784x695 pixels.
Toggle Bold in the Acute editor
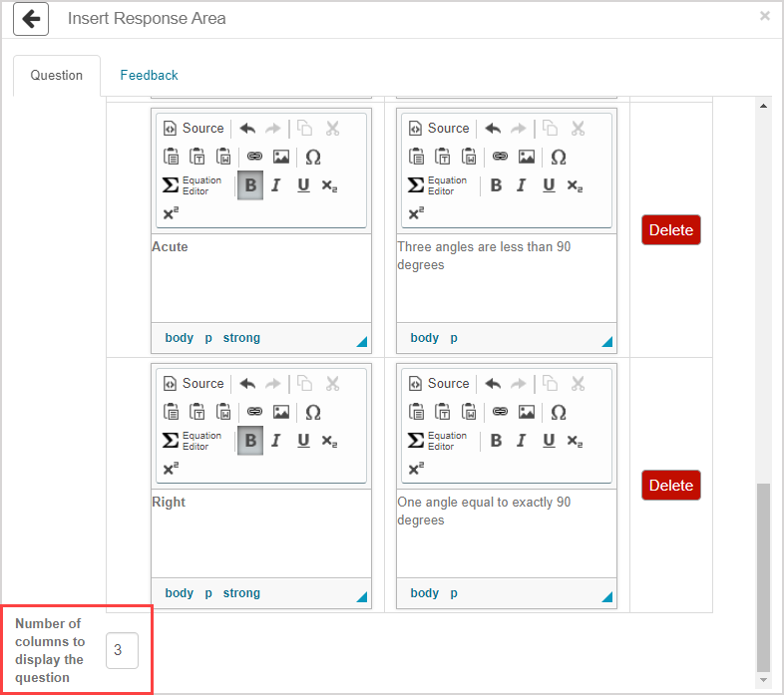pos(250,185)
